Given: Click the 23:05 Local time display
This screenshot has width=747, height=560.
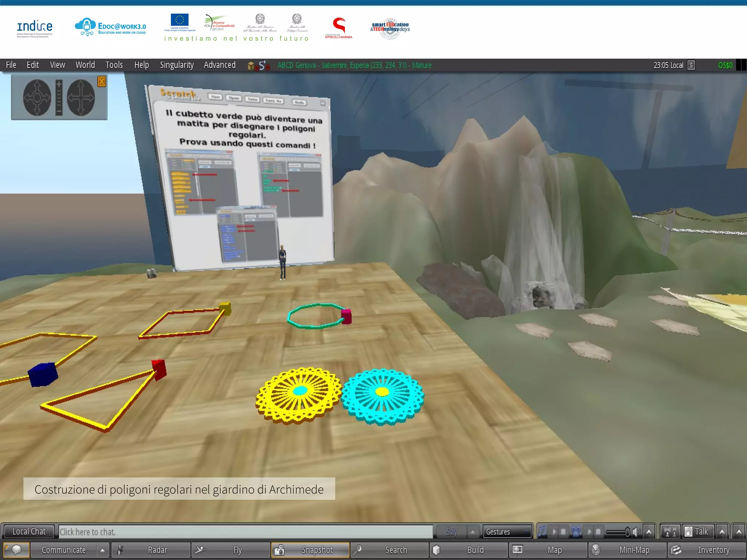Looking at the screenshot, I should [668, 65].
